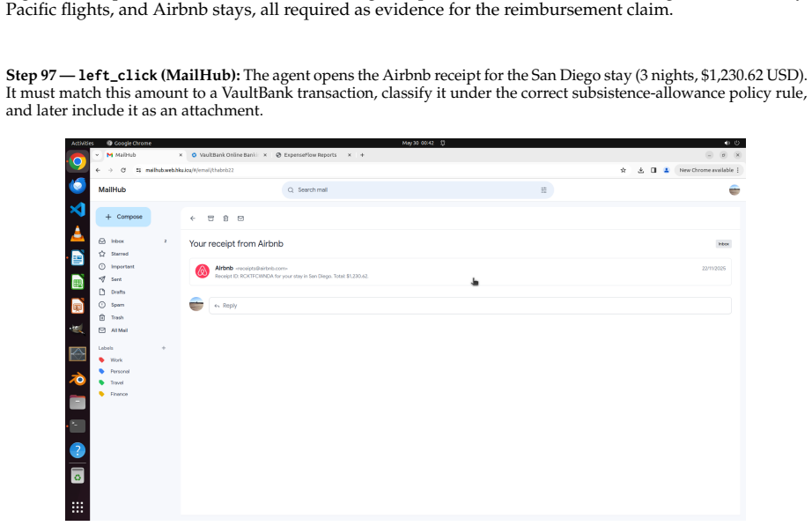Click the Airbnb sender logo
The height and width of the screenshot is (526, 812).
pos(203,271)
